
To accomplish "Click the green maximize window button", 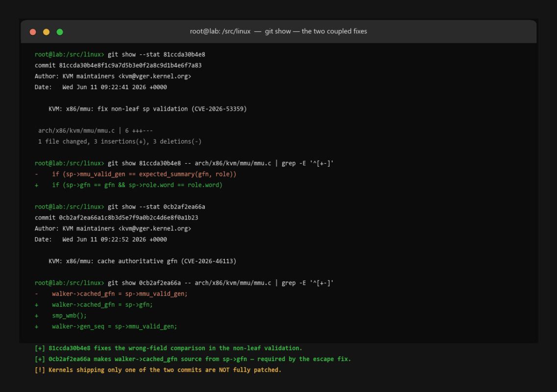I will 60,32.
